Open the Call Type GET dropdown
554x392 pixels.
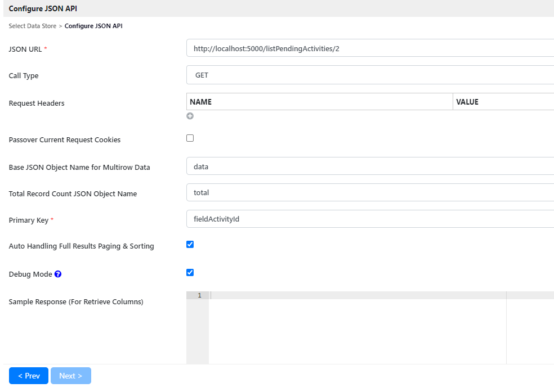pyautogui.click(x=370, y=75)
